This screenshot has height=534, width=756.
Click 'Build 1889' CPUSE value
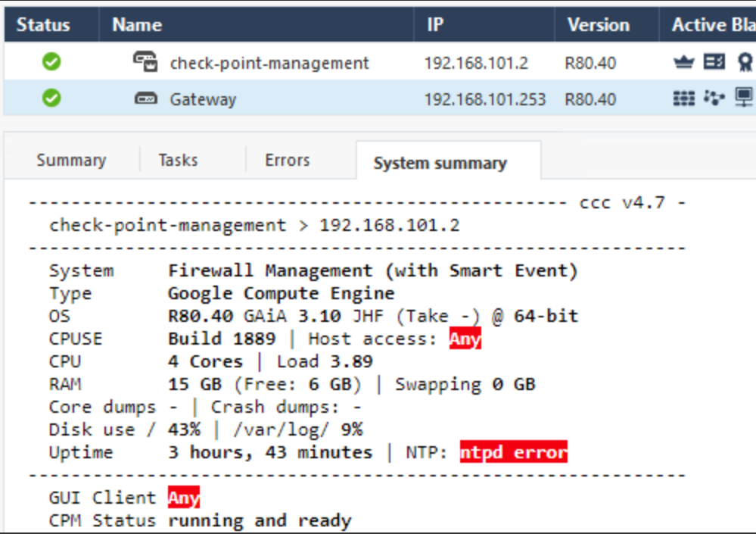coord(222,338)
